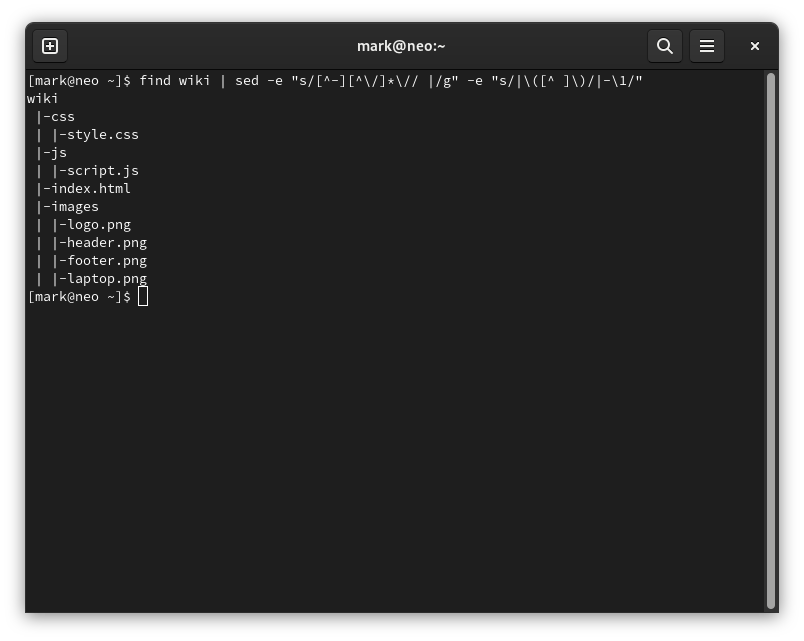This screenshot has height=641, width=804.
Task: Click the index.html file entry
Action: [x=90, y=188]
